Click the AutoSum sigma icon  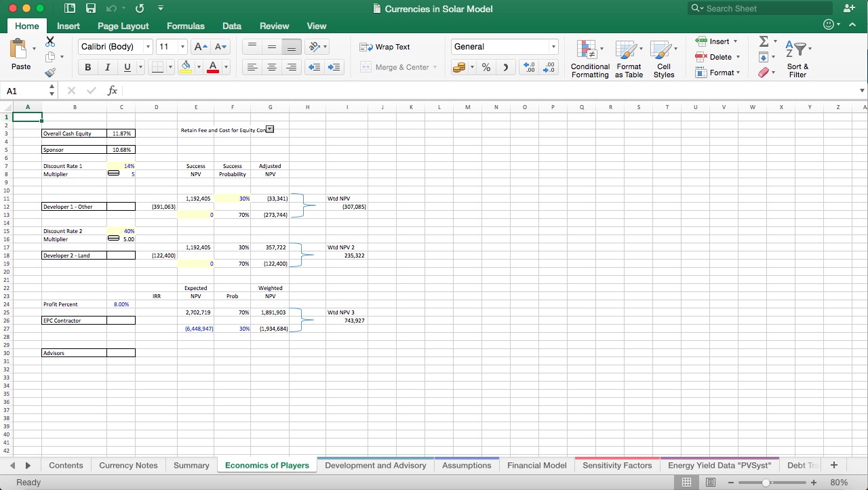coord(764,42)
